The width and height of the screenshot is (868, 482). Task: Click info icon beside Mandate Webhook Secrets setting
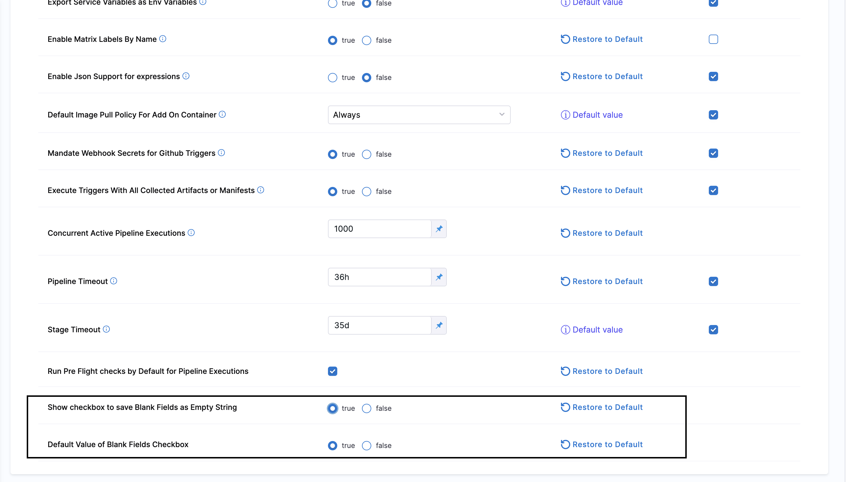(x=221, y=153)
